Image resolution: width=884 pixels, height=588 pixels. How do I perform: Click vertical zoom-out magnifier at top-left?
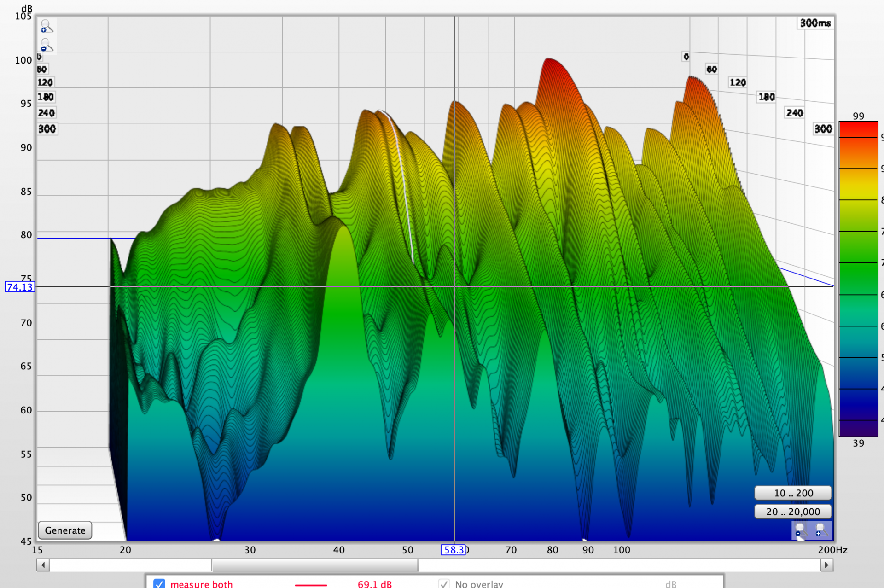click(47, 46)
